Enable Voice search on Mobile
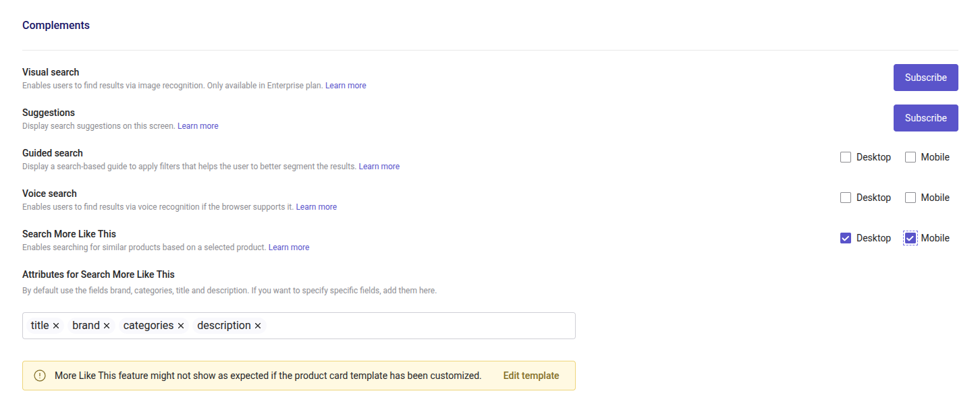 910,197
